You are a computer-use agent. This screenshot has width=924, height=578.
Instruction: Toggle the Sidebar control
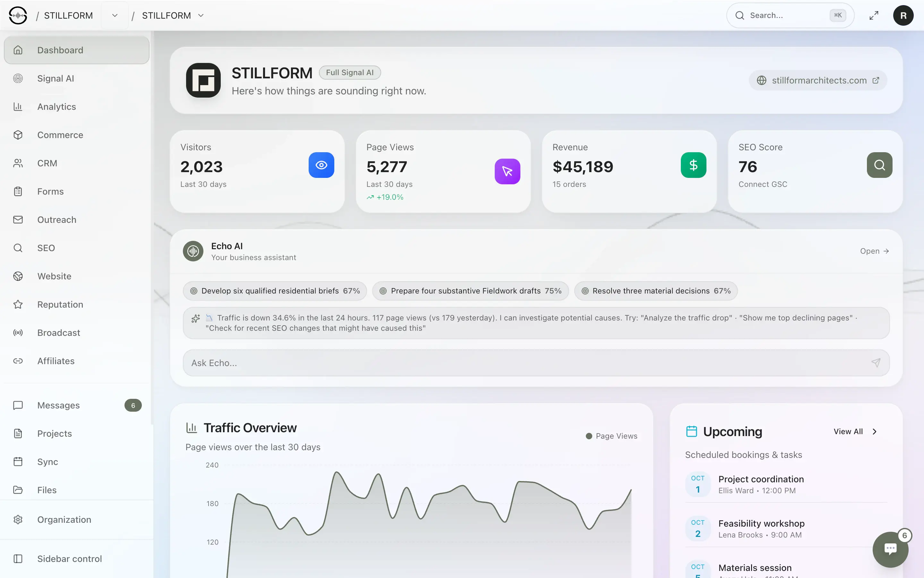tap(76, 559)
